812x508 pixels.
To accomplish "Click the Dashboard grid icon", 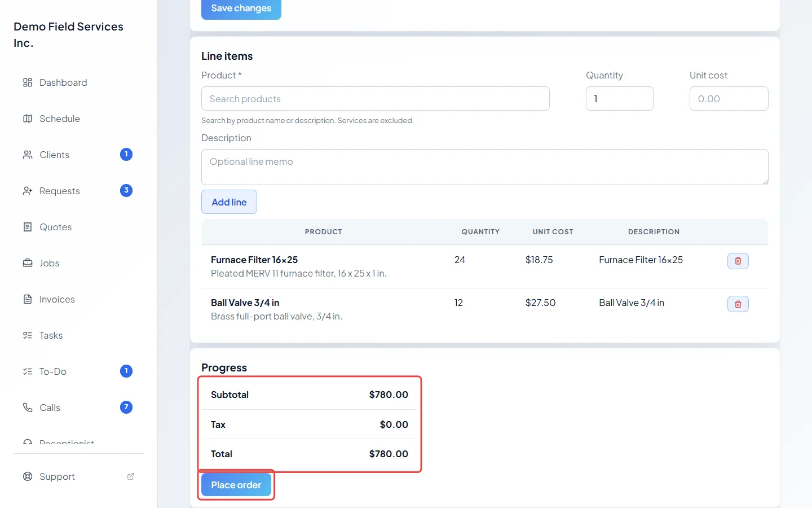I will pos(28,82).
